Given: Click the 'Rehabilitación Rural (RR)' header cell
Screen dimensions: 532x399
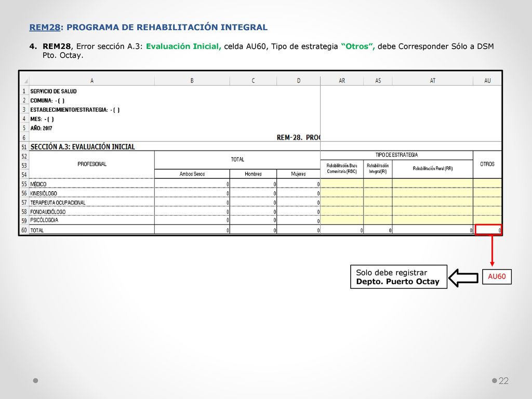Looking at the screenshot, I should pos(433,169).
